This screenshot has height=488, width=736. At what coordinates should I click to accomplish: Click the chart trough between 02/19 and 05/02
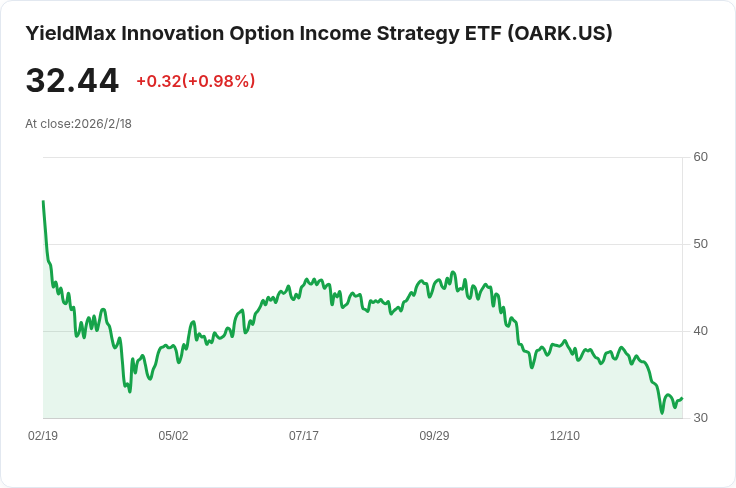(130, 391)
